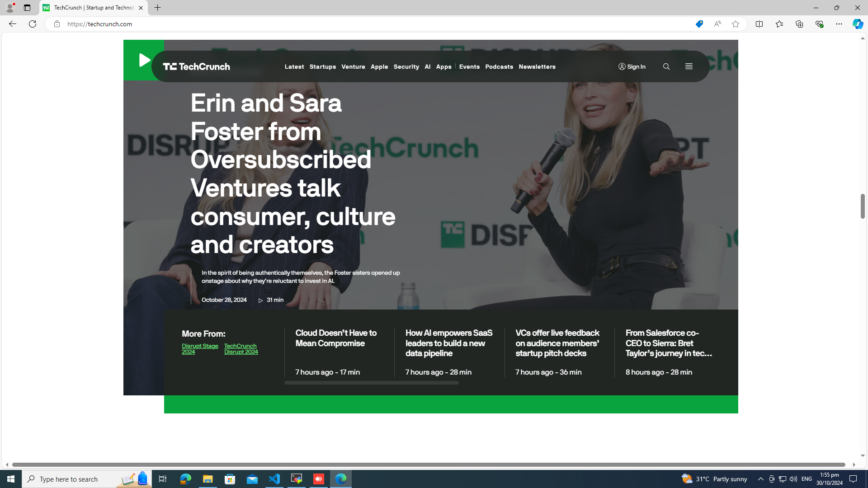Screen dimensions: 868x488
Task: Open the weather widget showing 31°C Partly sunny
Action: click(714, 479)
